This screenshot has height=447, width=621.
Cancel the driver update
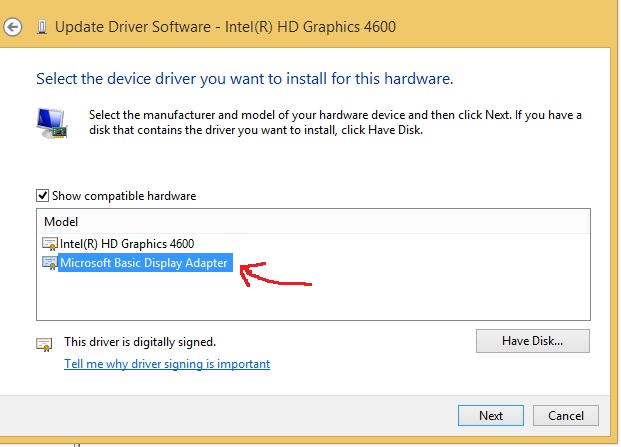coord(566,415)
